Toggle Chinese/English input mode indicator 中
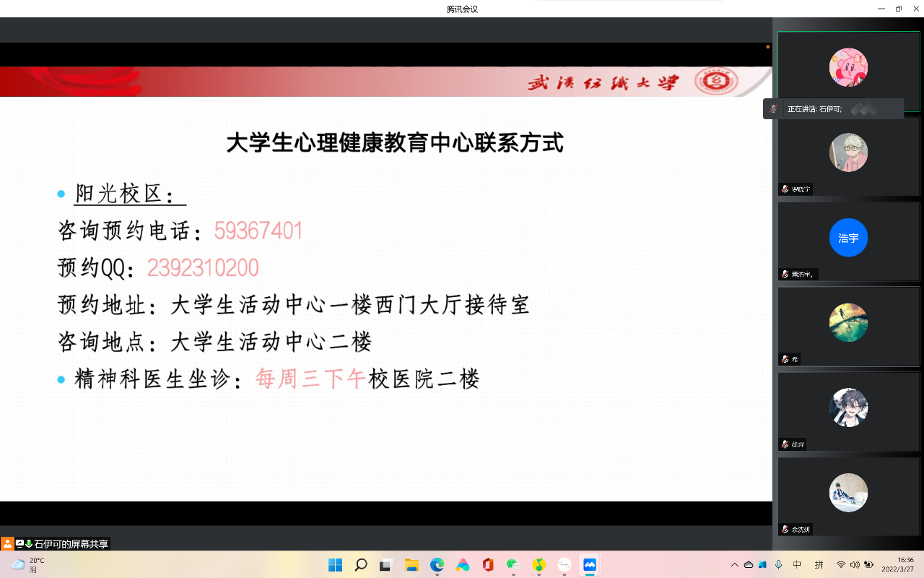 (798, 564)
